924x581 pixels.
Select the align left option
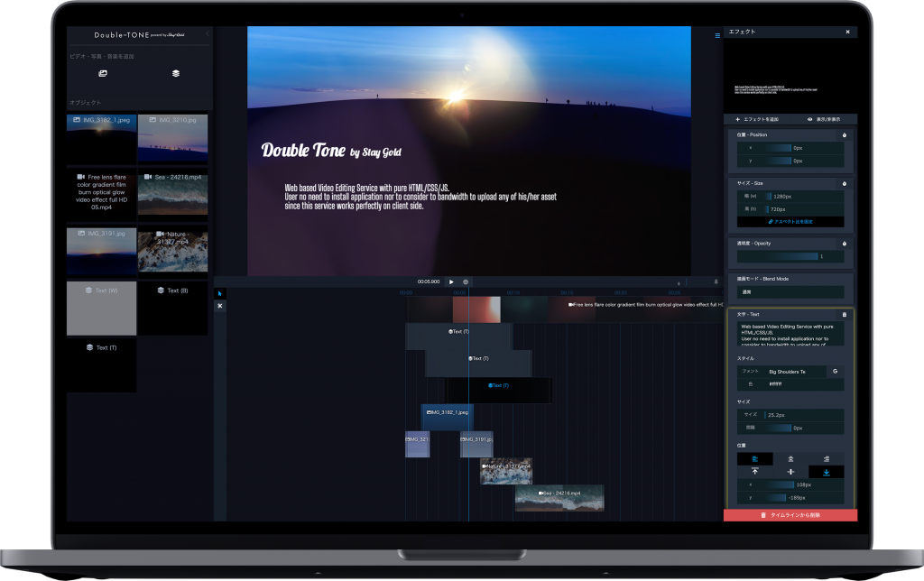pyautogui.click(x=755, y=459)
